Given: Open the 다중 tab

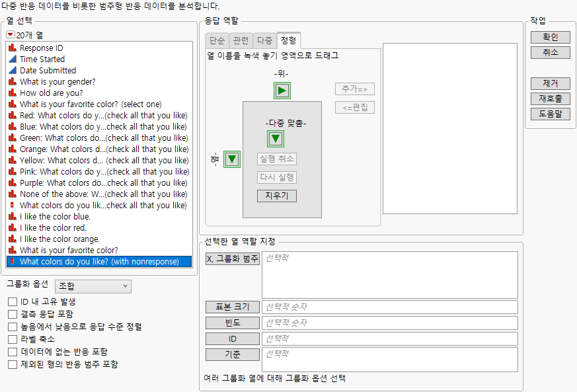Looking at the screenshot, I should tap(264, 40).
